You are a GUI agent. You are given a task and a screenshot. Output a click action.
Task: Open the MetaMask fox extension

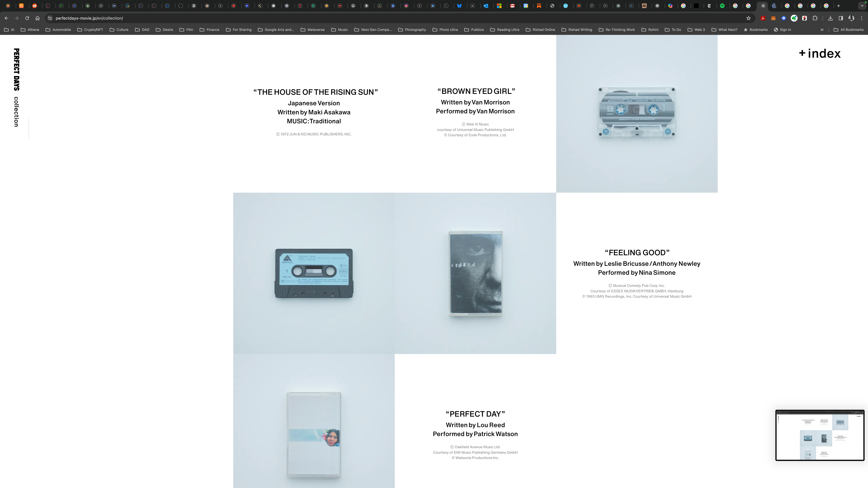click(x=773, y=18)
